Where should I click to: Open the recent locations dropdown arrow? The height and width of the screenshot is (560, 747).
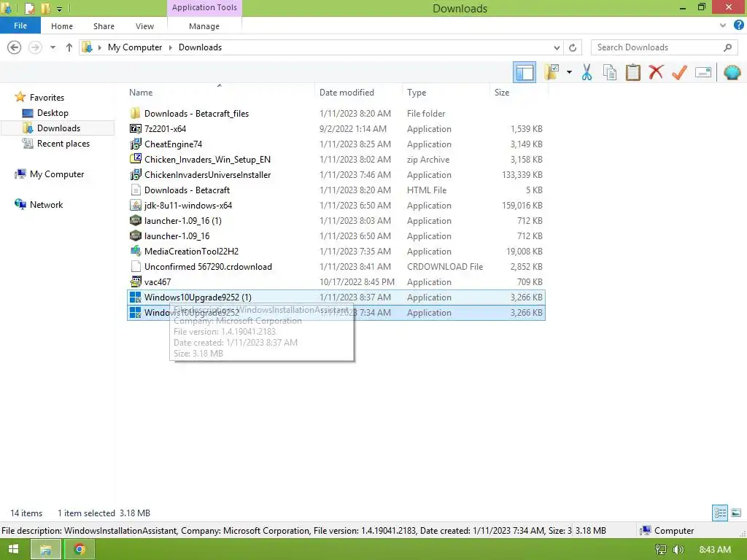tap(53, 47)
